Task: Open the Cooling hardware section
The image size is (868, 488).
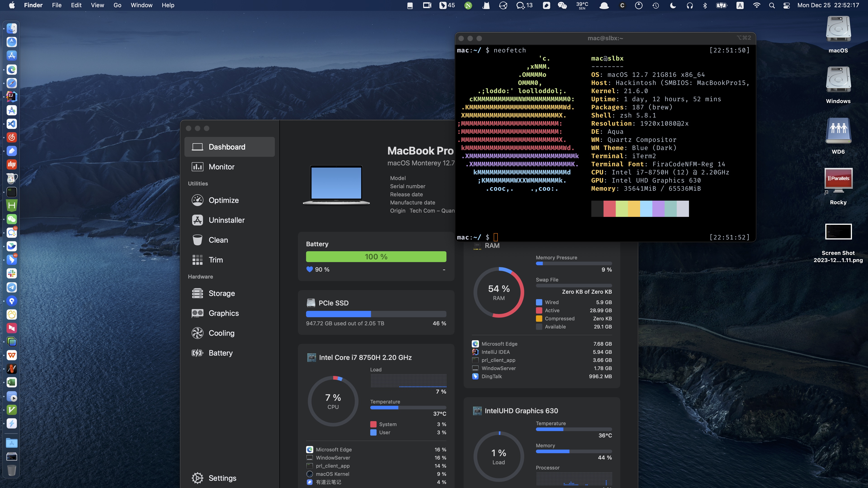Action: click(229, 333)
